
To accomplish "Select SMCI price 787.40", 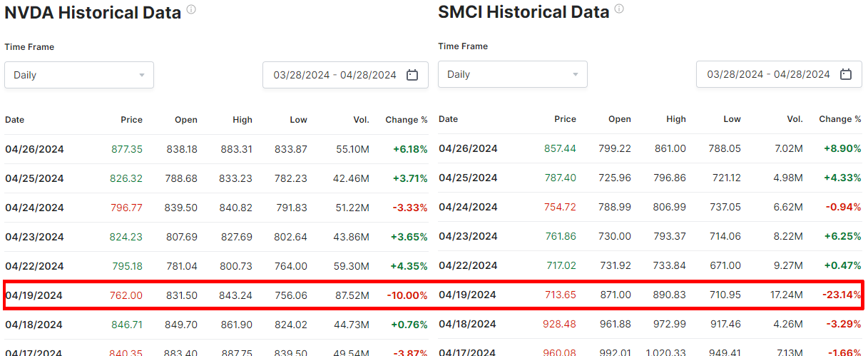I will (560, 178).
